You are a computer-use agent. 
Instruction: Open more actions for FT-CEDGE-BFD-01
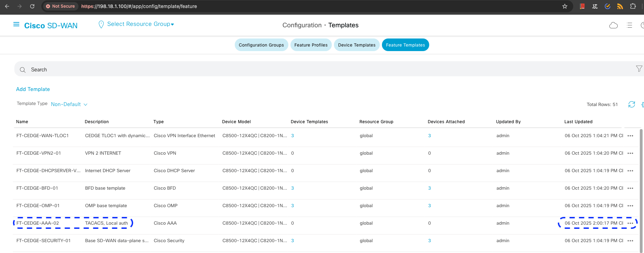(630, 188)
